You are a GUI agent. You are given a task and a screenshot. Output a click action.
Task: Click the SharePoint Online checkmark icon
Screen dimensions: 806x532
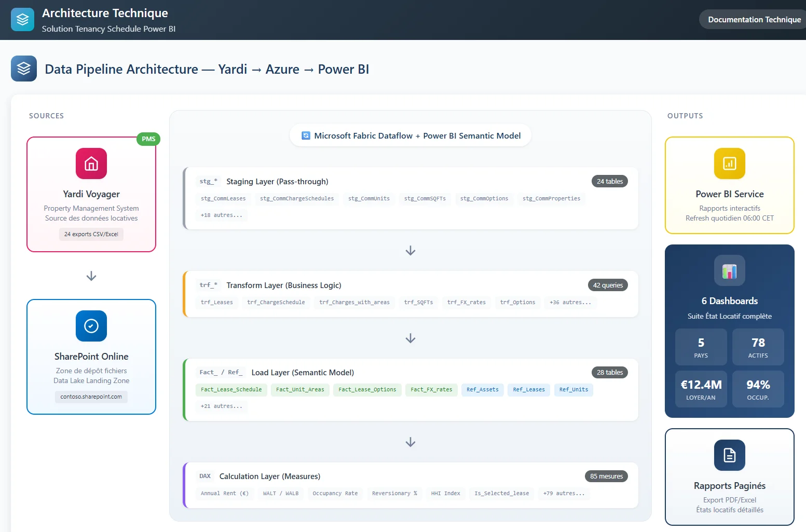(91, 326)
